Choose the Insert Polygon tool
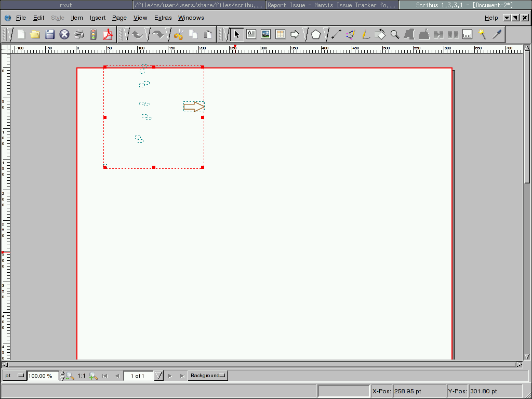The height and width of the screenshot is (399, 532). click(x=316, y=35)
